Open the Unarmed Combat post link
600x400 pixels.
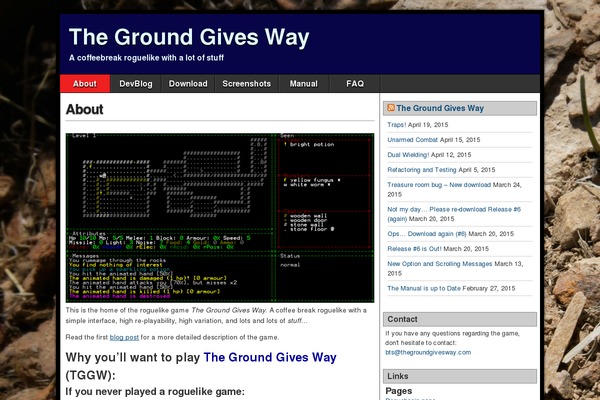point(412,140)
